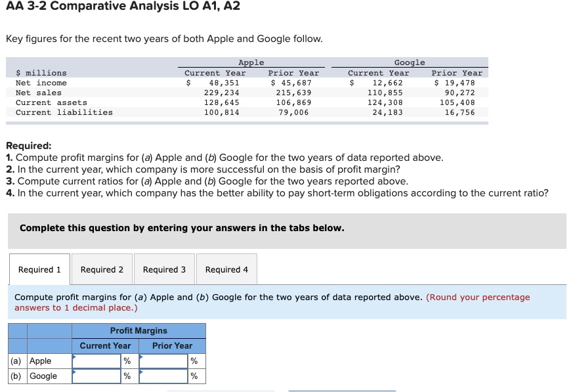Select the Apple row label
577x392 pixels.
pos(39,360)
